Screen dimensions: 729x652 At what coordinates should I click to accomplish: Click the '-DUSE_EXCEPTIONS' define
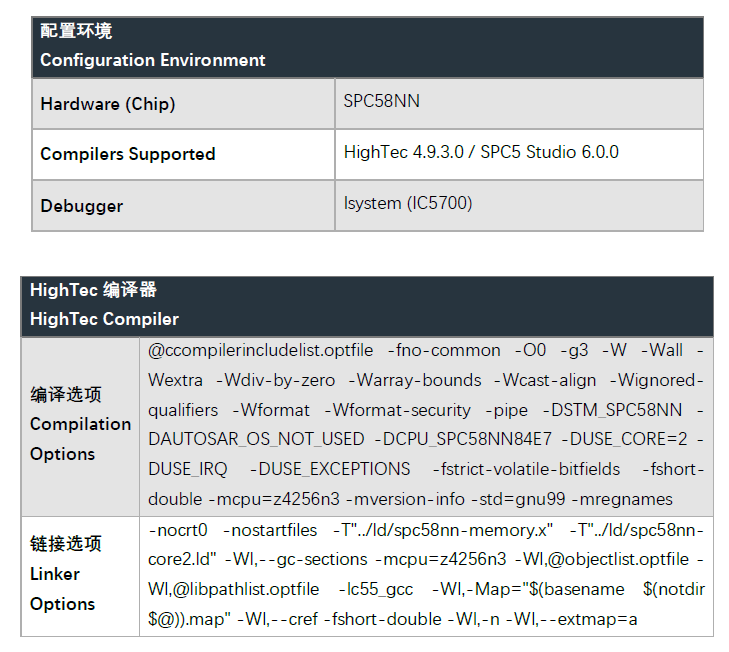tap(330, 469)
